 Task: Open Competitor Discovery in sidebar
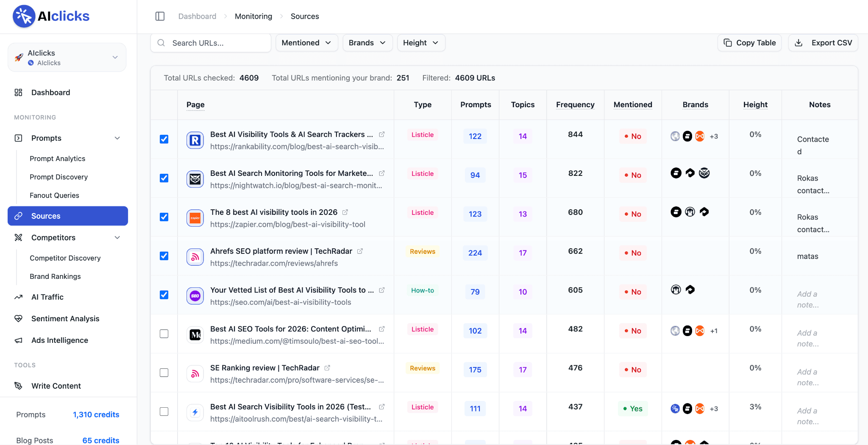click(65, 258)
